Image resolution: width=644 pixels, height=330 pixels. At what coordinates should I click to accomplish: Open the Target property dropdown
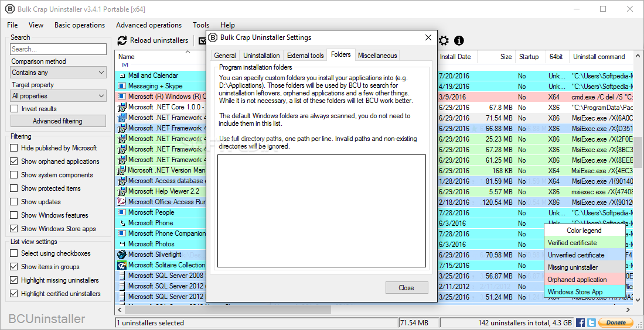pyautogui.click(x=59, y=96)
